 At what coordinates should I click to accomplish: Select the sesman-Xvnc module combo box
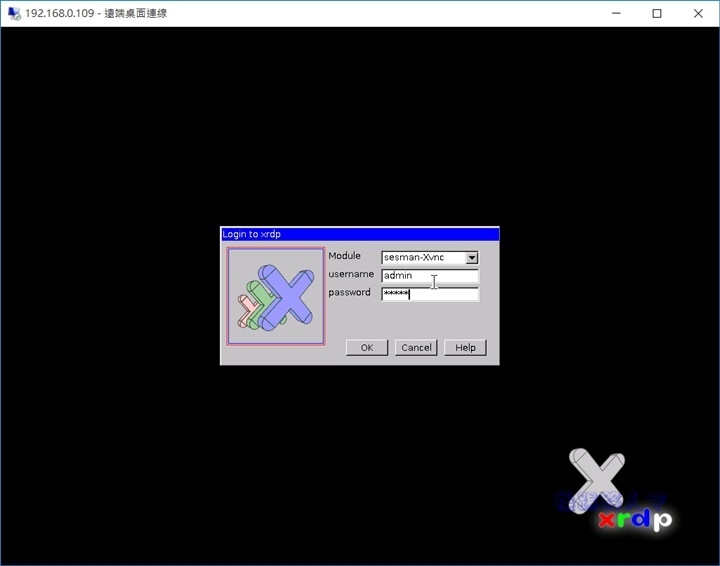pyautogui.click(x=430, y=258)
